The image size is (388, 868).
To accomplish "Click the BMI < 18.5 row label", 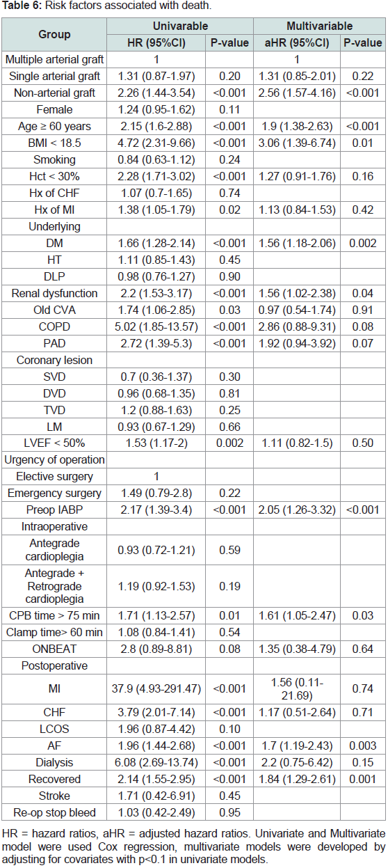I will click(x=54, y=143).
